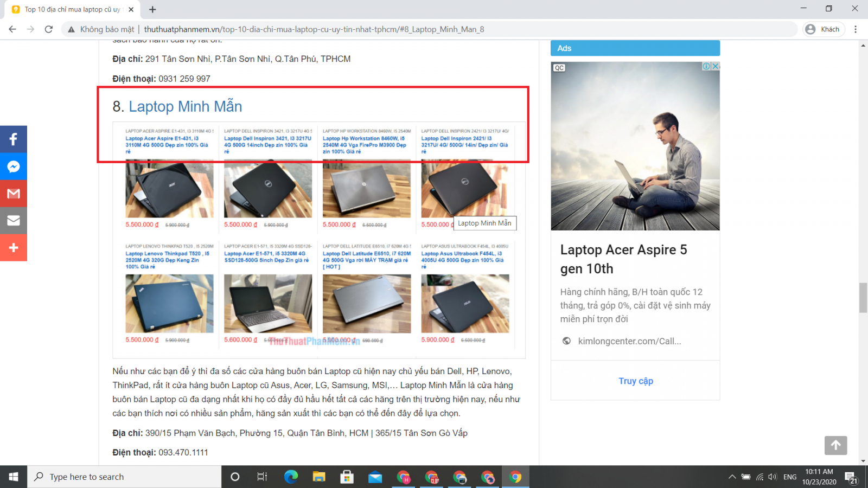Click Acer Aspire E1-431 laptop thumbnail
Viewport: 868px width, 488px height.
tap(169, 189)
